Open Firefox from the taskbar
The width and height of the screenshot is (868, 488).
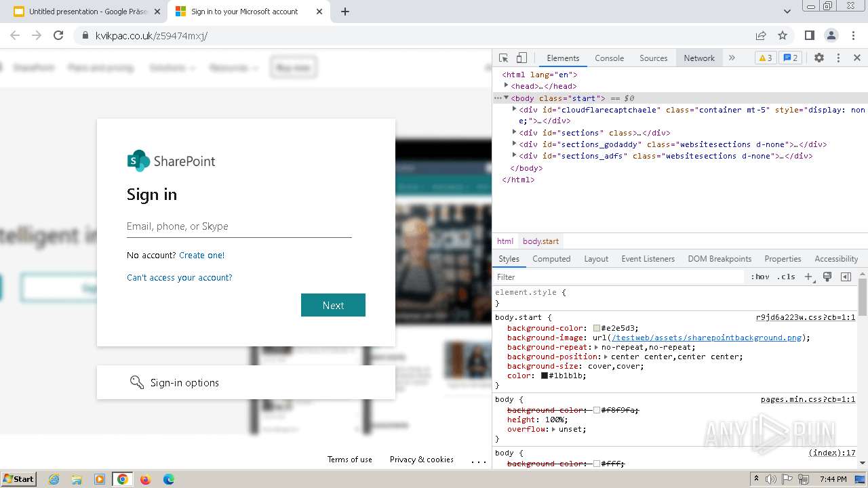(145, 479)
